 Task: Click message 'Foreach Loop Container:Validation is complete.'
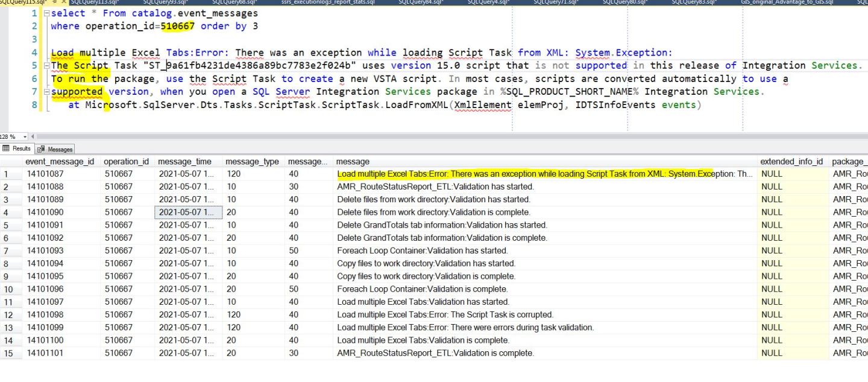tap(423, 289)
